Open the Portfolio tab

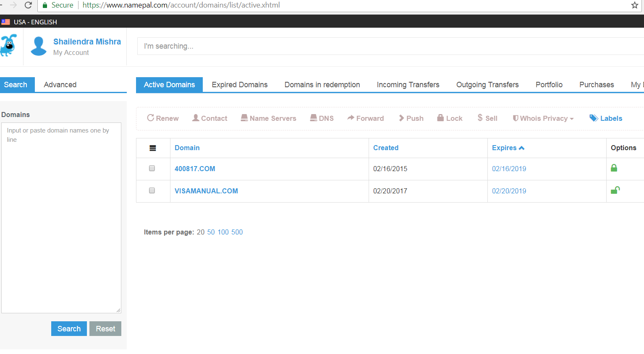click(x=549, y=85)
